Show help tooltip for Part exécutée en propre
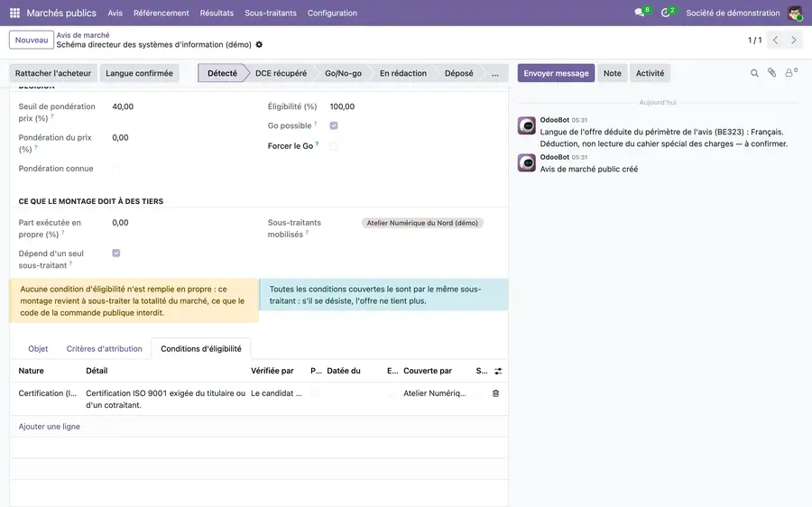Image resolution: width=812 pixels, height=507 pixels. click(62, 233)
